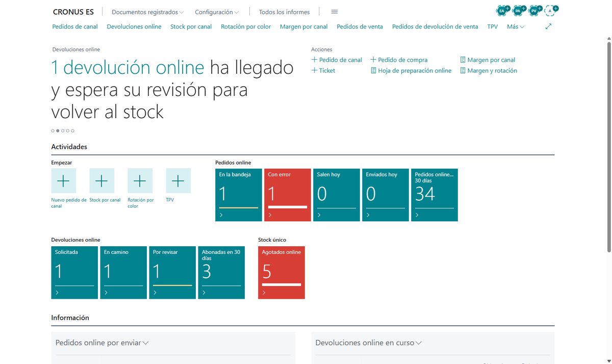
Task: Select the fourth headline carousel dot
Action: pyautogui.click(x=68, y=131)
